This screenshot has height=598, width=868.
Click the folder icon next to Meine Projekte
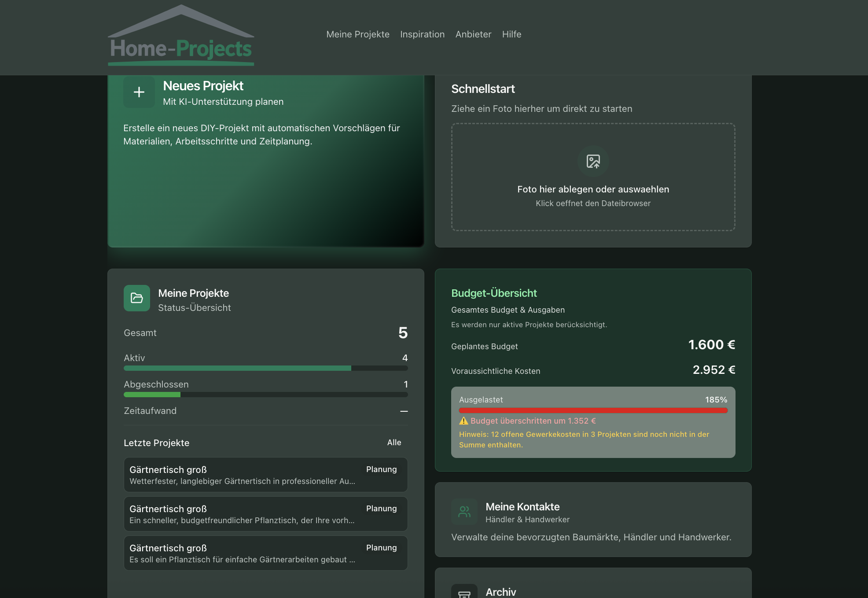pyautogui.click(x=136, y=298)
